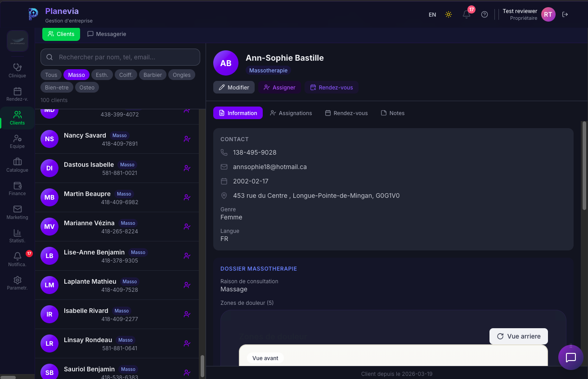588x379 pixels.
Task: Click assign icon for Marianne Vézina
Action: click(187, 227)
